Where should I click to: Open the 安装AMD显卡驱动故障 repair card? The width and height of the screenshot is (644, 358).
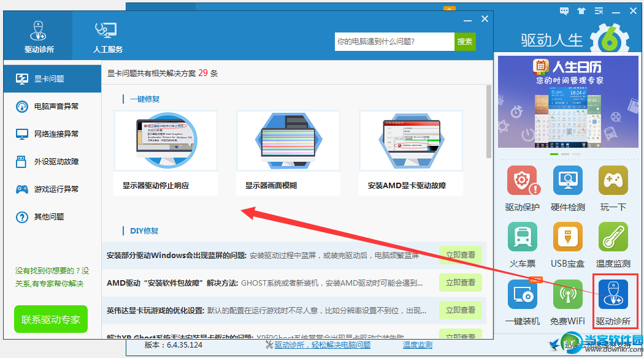pyautogui.click(x=411, y=153)
